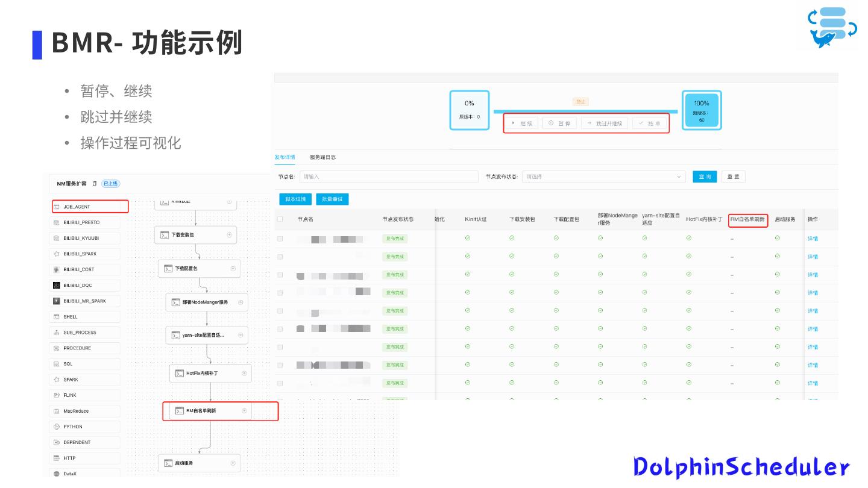Click the 节点名 search input field
The image size is (868, 488).
(x=389, y=177)
